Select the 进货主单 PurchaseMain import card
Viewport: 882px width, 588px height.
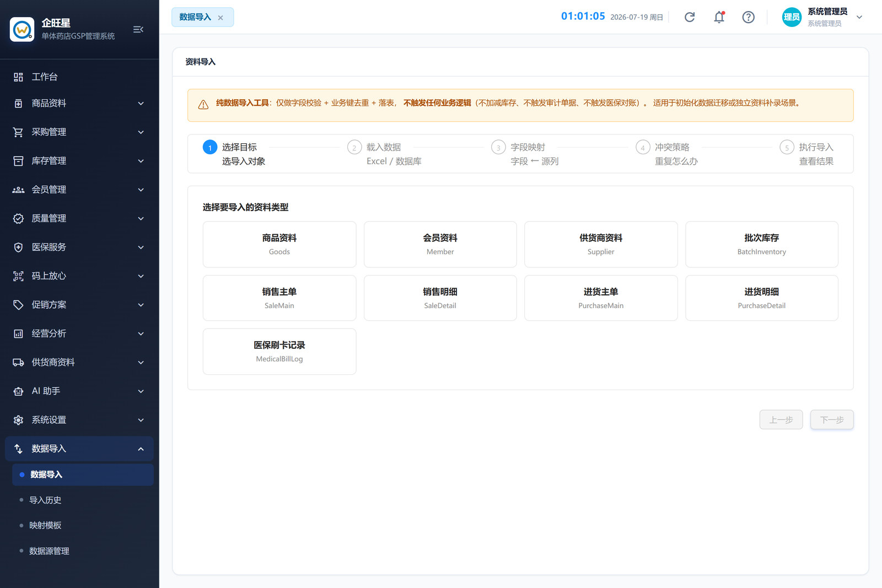point(601,298)
